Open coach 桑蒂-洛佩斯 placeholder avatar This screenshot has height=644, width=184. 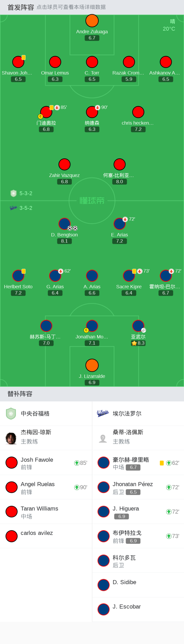103,438
